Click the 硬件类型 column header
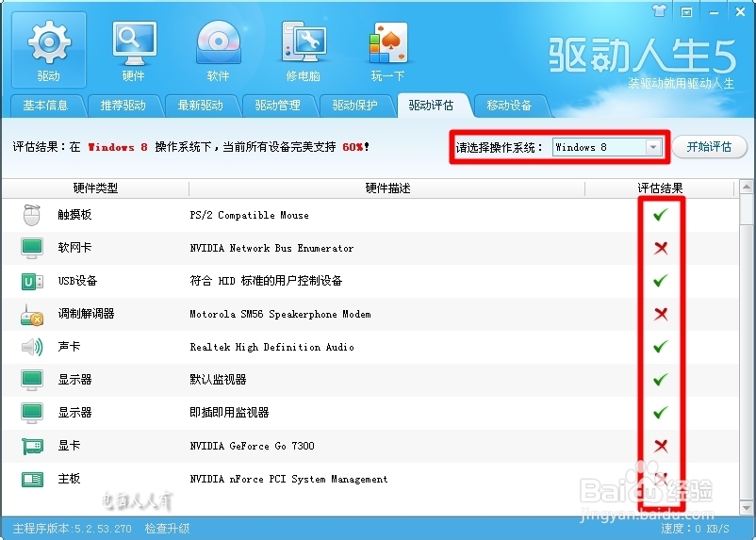The image size is (756, 540). 95,188
